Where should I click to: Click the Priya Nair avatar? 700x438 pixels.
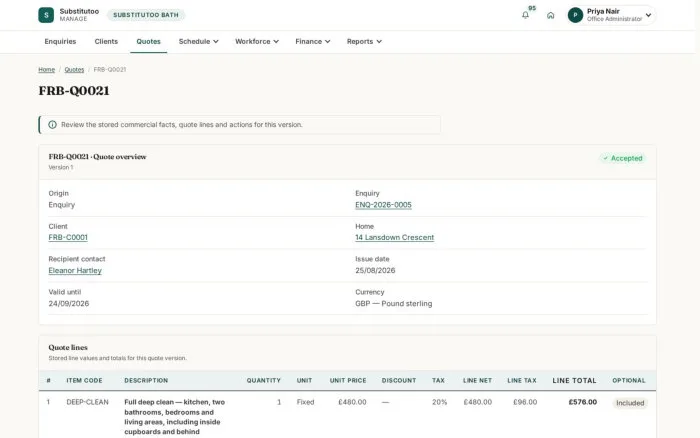point(575,15)
